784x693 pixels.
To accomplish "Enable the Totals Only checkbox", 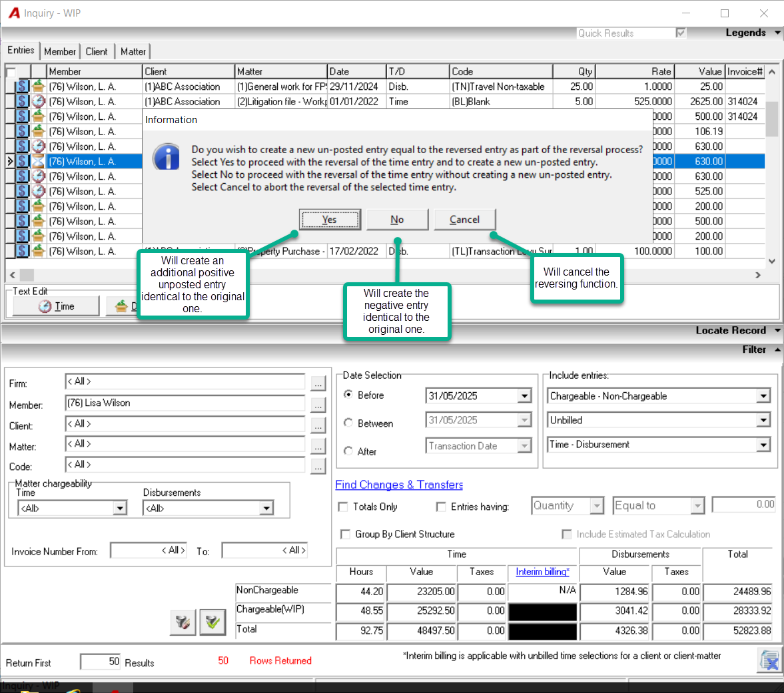I will click(343, 507).
